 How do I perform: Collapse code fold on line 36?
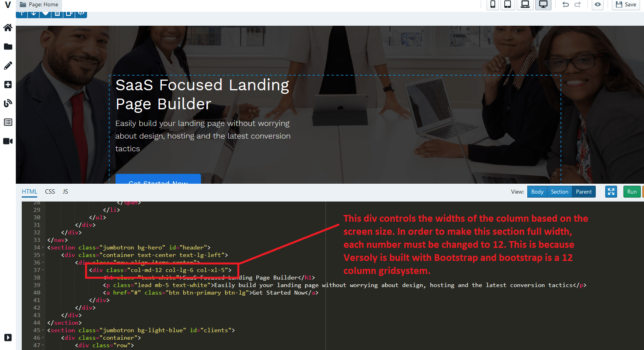pos(43,263)
